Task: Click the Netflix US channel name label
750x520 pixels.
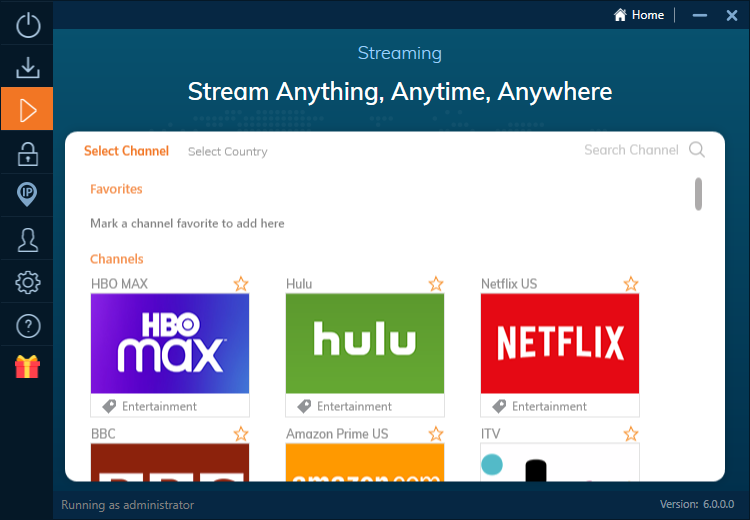Action: (x=509, y=284)
